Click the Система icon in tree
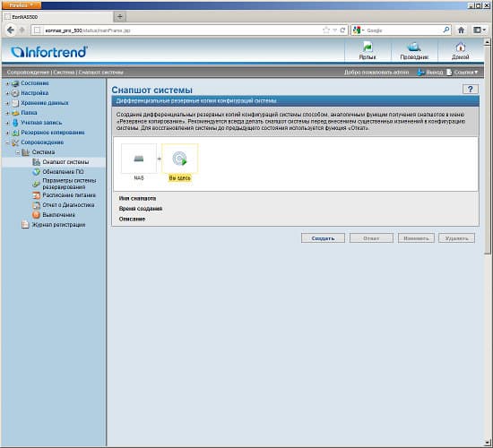 [26, 152]
